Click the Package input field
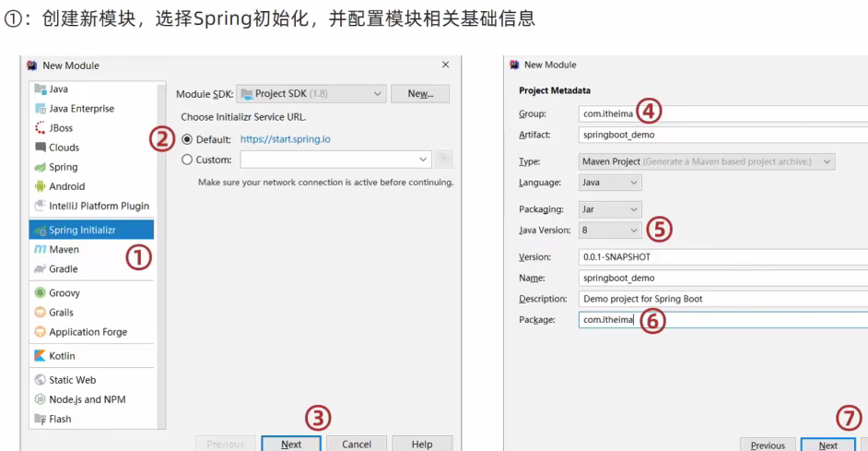Viewport: 868px width, 451px height. [x=723, y=320]
